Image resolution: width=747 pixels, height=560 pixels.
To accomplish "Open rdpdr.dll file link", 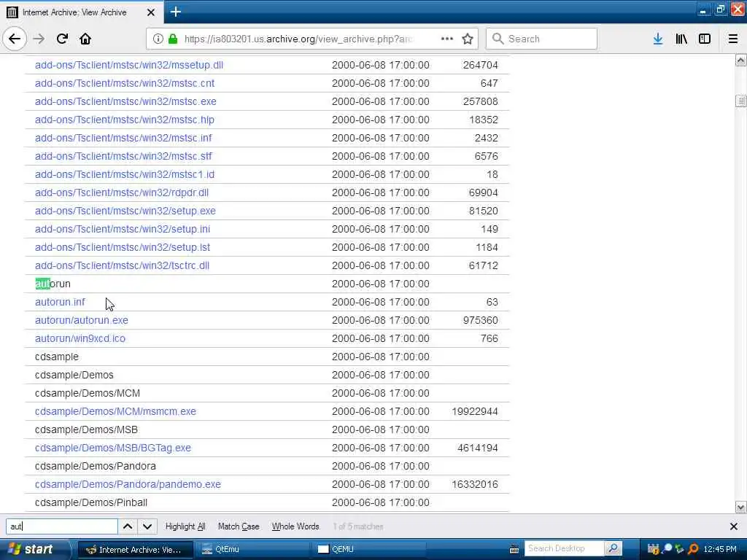I will tap(122, 192).
